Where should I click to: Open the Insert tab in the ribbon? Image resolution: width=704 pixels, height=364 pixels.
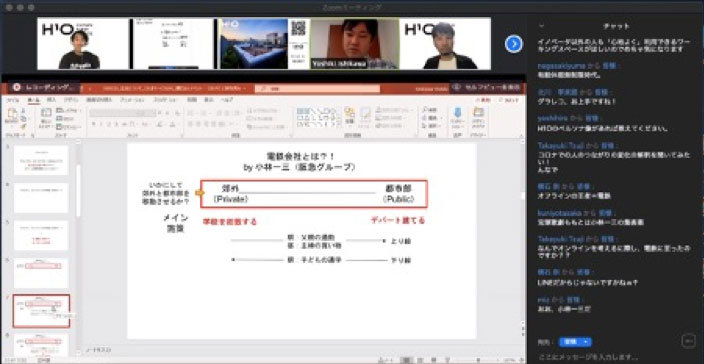point(51,100)
